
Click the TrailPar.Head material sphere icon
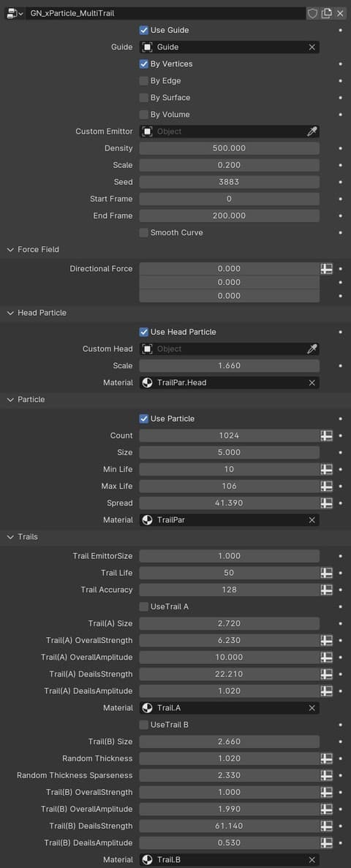(x=147, y=383)
